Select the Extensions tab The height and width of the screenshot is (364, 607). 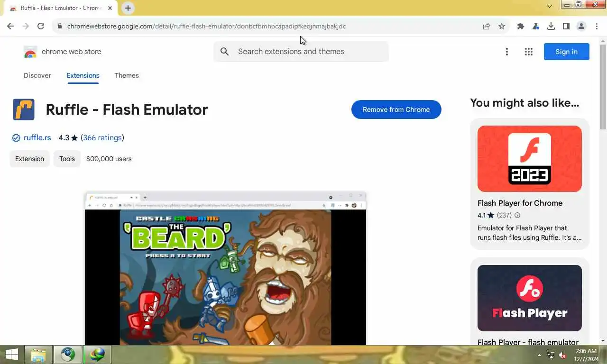pyautogui.click(x=83, y=75)
